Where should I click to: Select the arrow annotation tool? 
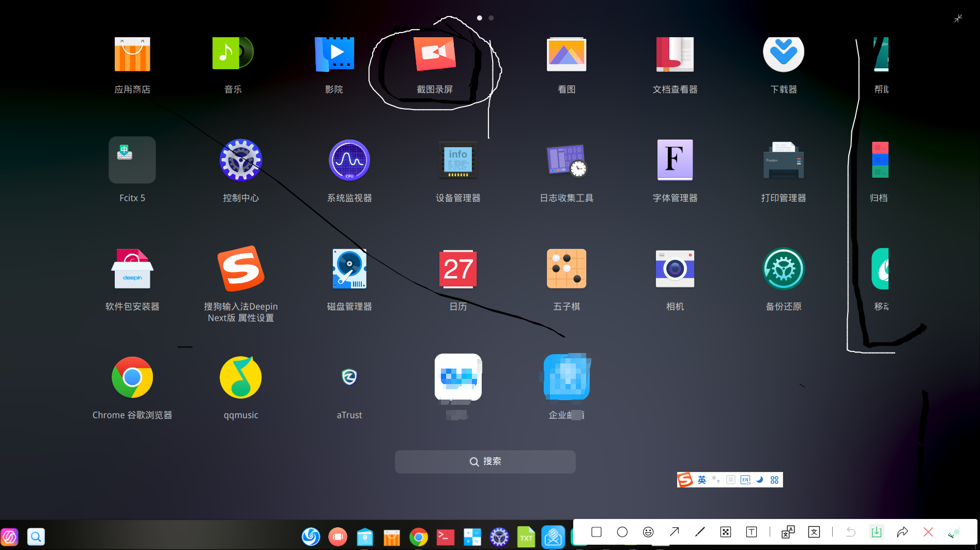tap(674, 532)
